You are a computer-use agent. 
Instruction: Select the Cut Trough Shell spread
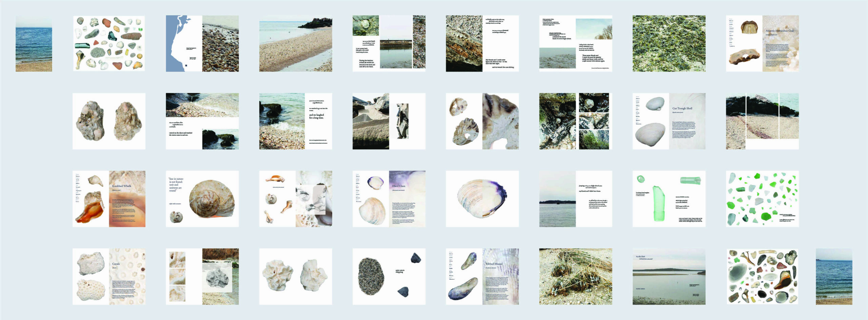pyautogui.click(x=669, y=121)
